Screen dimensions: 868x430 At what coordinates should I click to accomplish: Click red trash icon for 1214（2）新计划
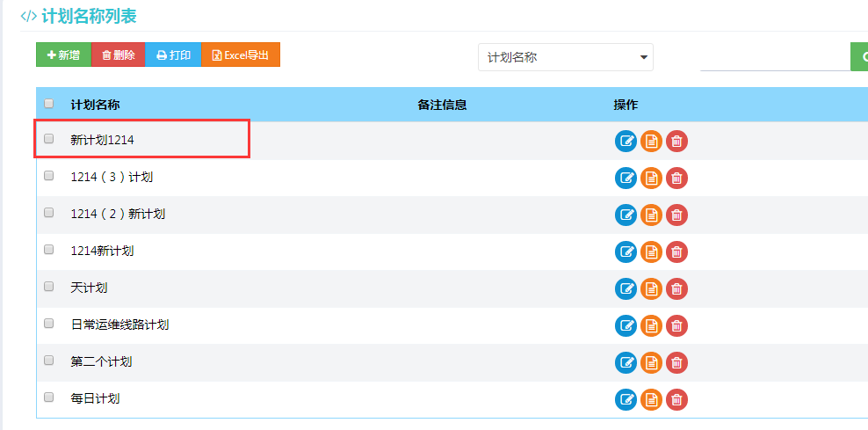pos(676,215)
